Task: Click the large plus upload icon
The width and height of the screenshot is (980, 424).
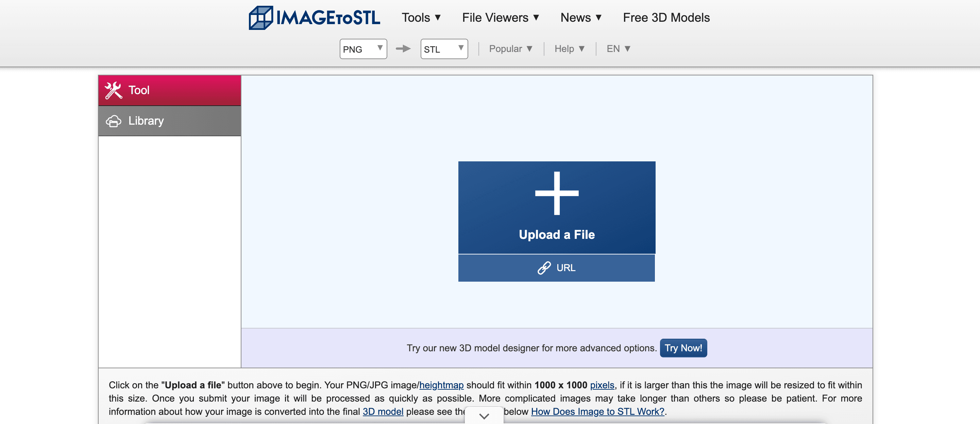Action: click(x=557, y=193)
